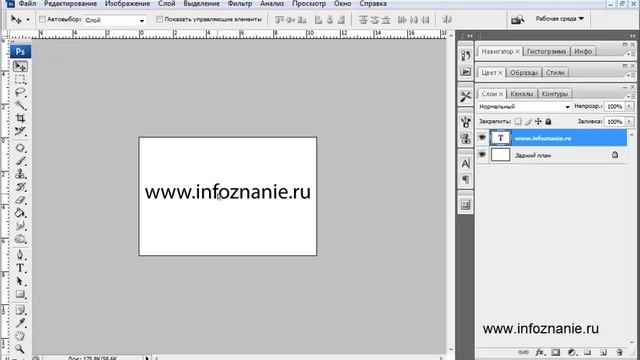The image size is (640, 360).
Task: Select the Rectangular Marquee tool
Action: click(x=20, y=79)
